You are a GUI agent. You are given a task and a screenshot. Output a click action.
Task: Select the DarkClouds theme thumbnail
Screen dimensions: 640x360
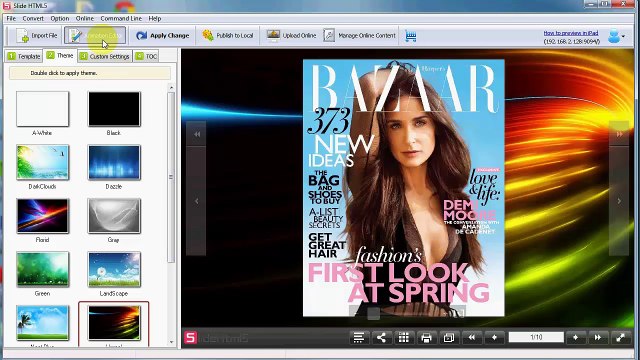42,162
